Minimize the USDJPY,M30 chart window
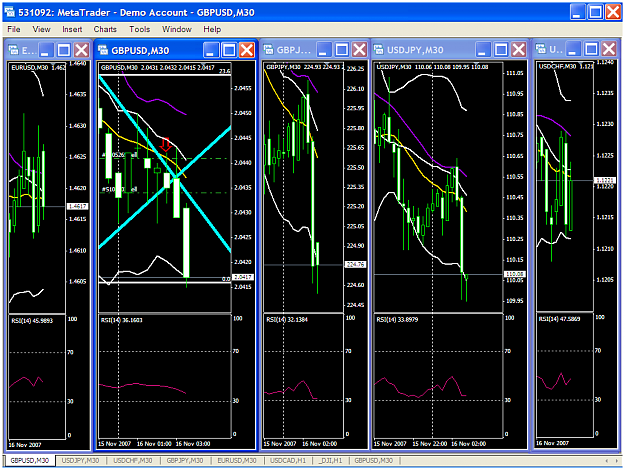Viewport: 625px width, 470px height. tap(482, 50)
